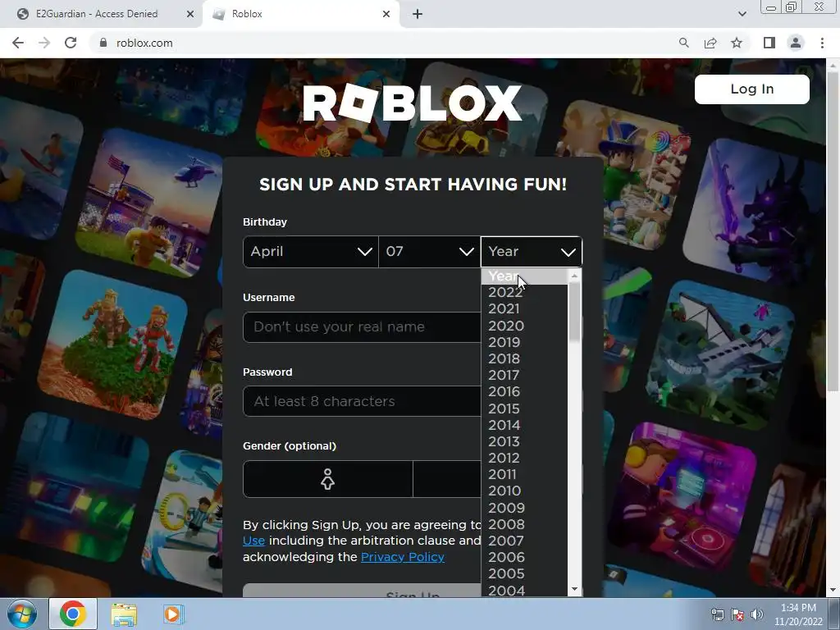Select year 2004
840x630 pixels.
(524, 590)
